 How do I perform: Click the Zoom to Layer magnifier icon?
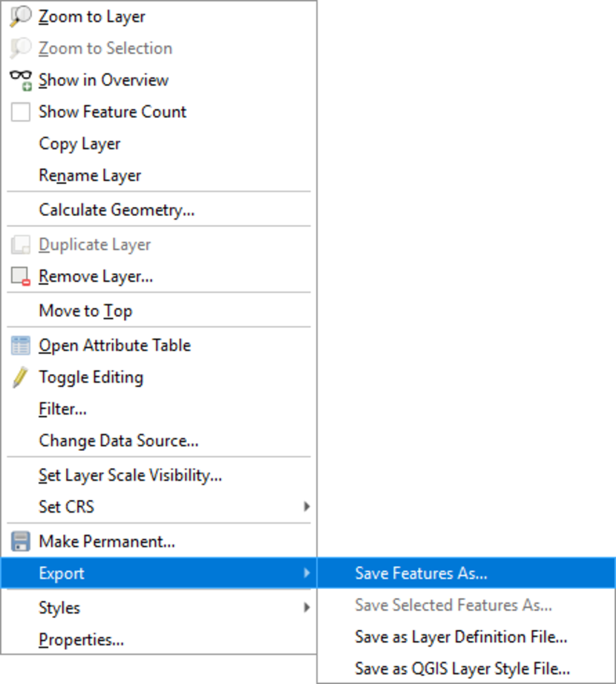click(x=21, y=17)
